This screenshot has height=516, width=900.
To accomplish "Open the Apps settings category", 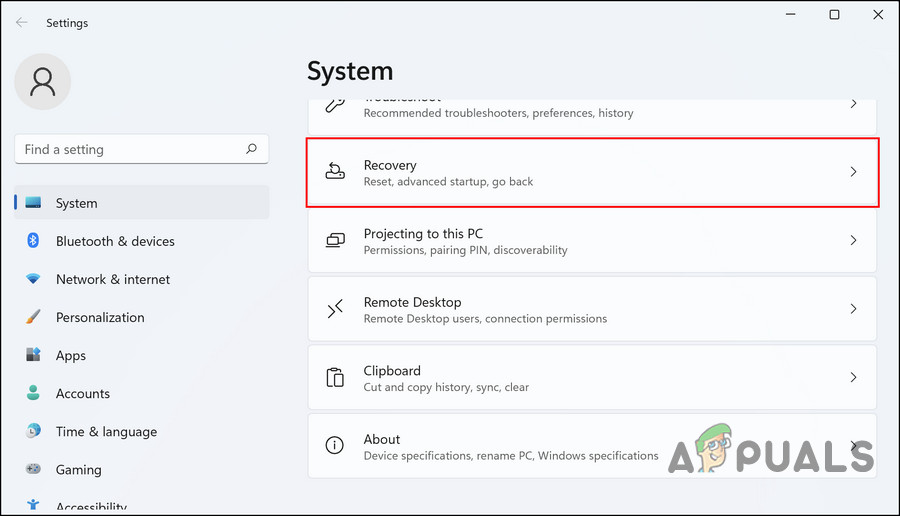I will [70, 355].
